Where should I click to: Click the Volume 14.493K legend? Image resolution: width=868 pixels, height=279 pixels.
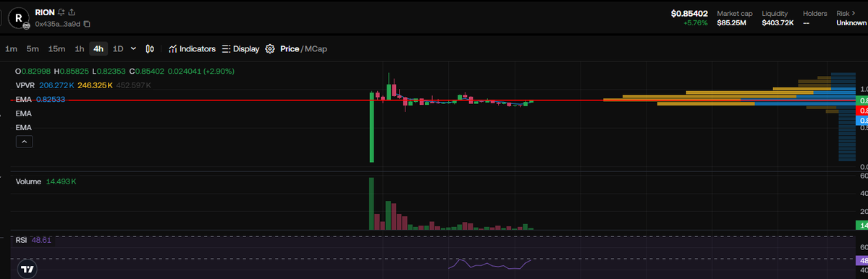pyautogui.click(x=46, y=181)
